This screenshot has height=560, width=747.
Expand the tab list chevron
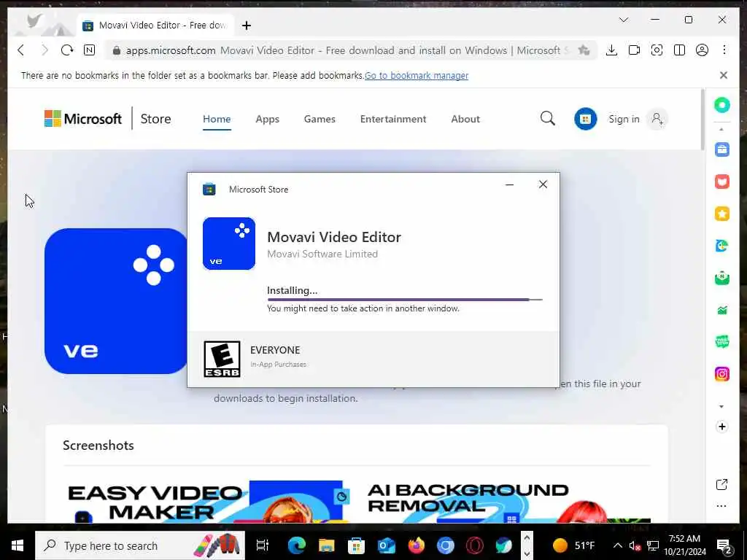[624, 20]
